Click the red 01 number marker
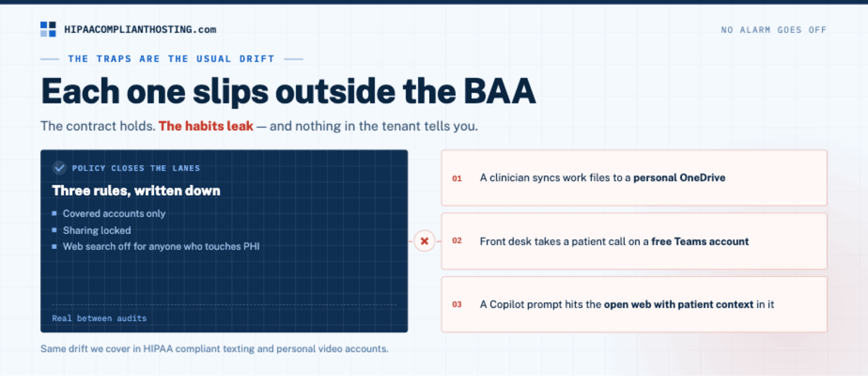Viewport: 868px width, 376px height. 457,178
